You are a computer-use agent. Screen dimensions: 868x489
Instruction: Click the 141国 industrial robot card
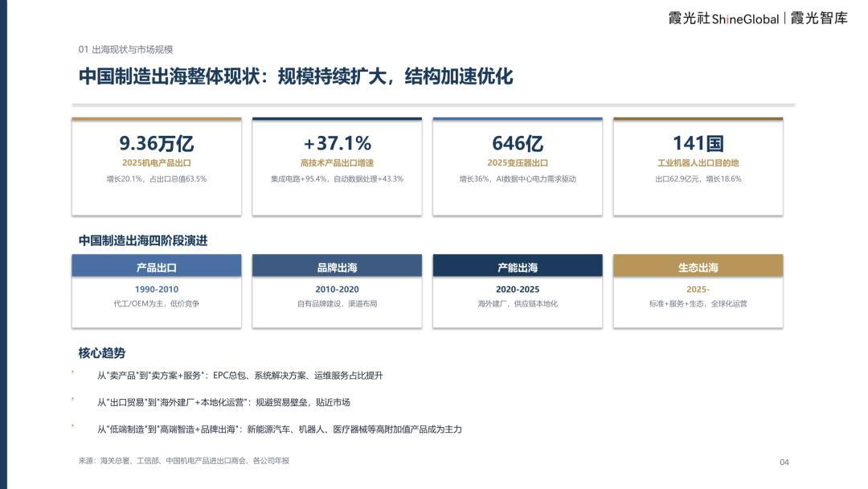click(x=698, y=166)
